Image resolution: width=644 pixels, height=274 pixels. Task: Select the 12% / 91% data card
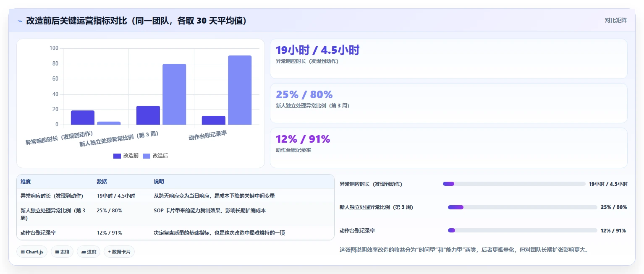tap(448, 148)
